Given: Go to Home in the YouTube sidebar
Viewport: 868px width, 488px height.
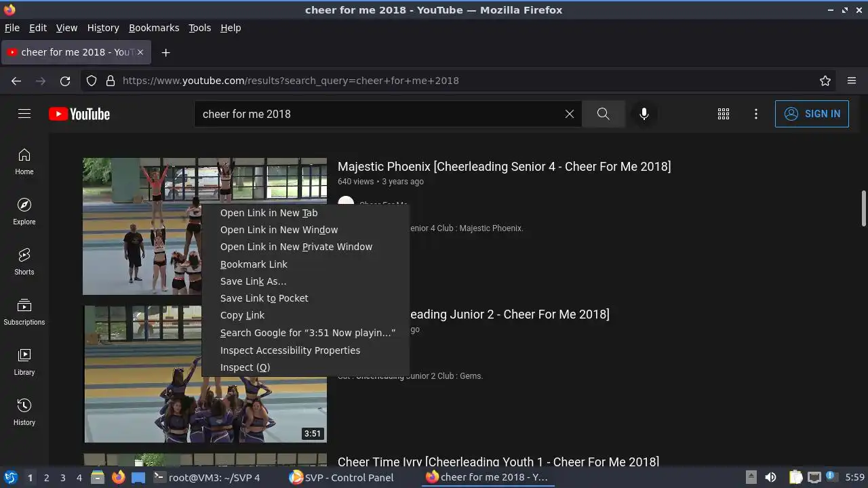Looking at the screenshot, I should coord(24,162).
